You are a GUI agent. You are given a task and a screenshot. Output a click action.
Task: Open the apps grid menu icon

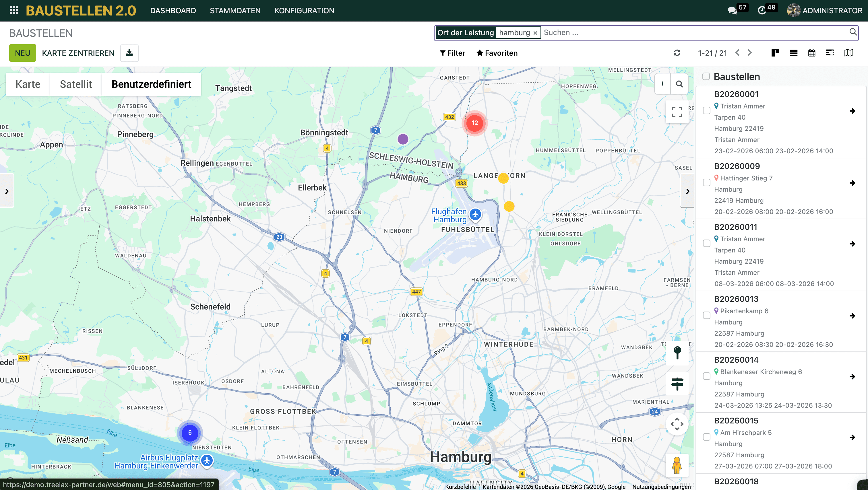click(14, 10)
